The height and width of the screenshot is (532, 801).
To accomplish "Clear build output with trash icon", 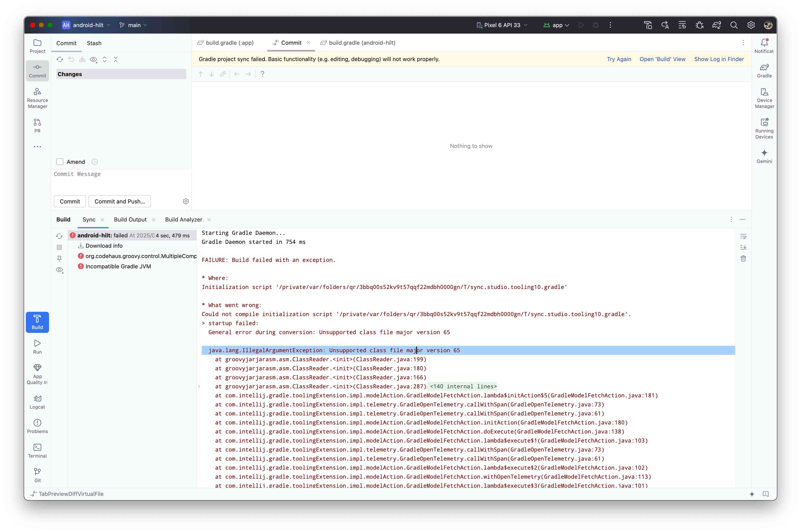I will [x=743, y=258].
